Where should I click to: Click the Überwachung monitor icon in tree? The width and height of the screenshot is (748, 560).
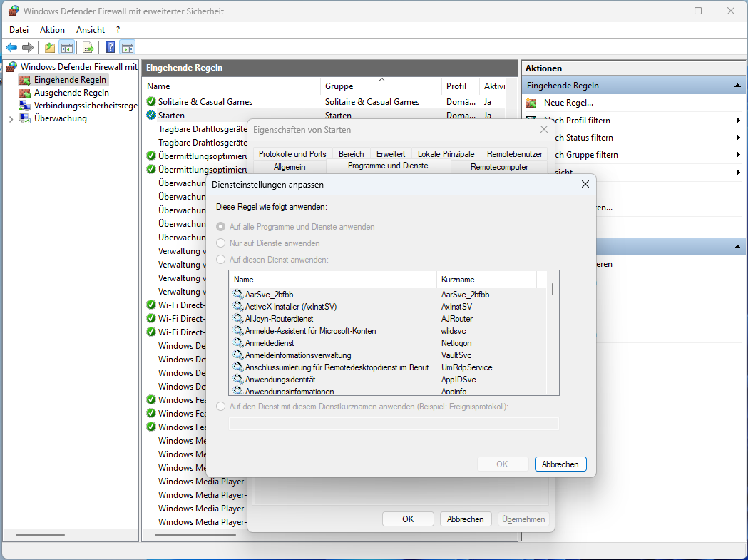pyautogui.click(x=25, y=118)
